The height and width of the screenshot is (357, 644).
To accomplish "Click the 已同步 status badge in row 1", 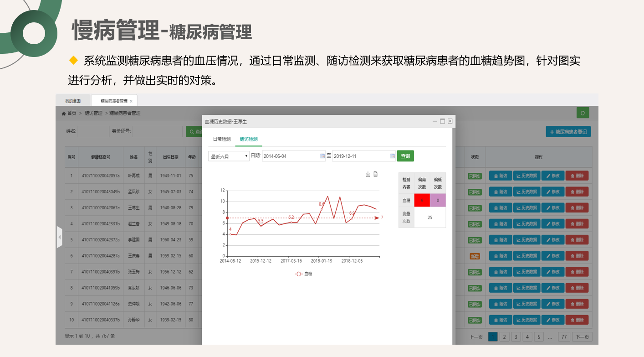I will 475,176.
